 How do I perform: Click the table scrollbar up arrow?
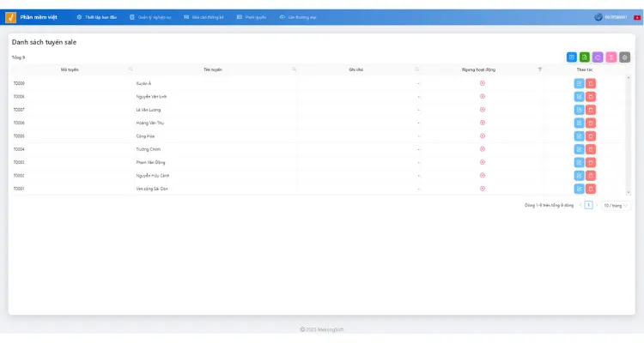coord(629,77)
